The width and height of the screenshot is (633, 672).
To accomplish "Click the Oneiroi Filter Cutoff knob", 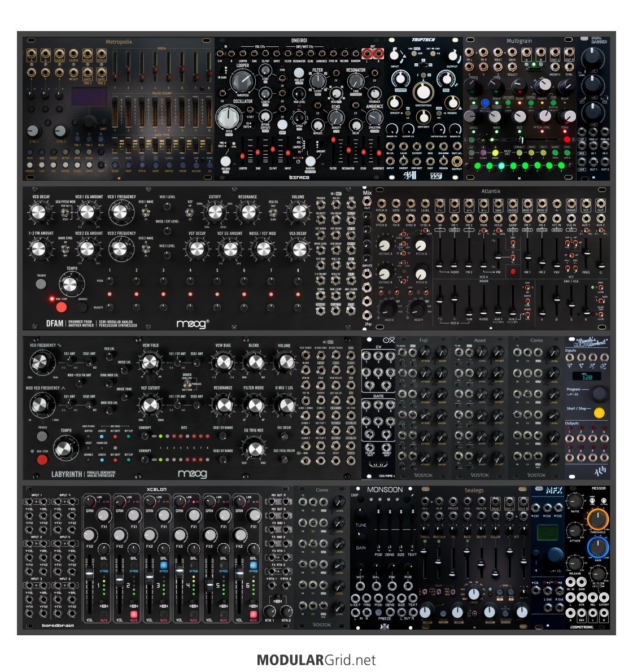I will click(317, 81).
